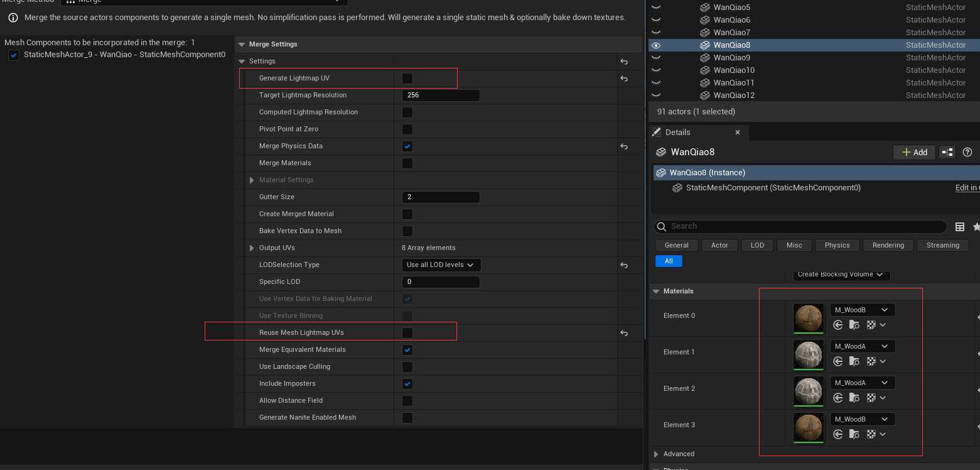Screen dimensions: 980x470
Task: Uncheck Merge Equivalent Materials
Action: [x=407, y=350]
